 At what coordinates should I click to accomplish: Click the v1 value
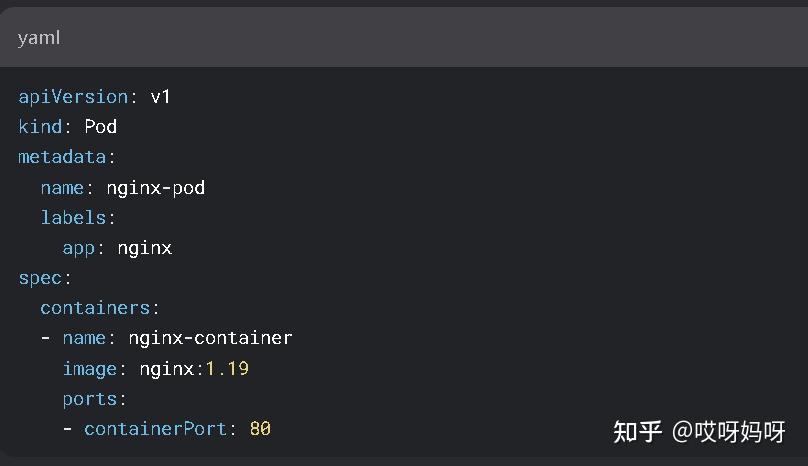coord(161,97)
